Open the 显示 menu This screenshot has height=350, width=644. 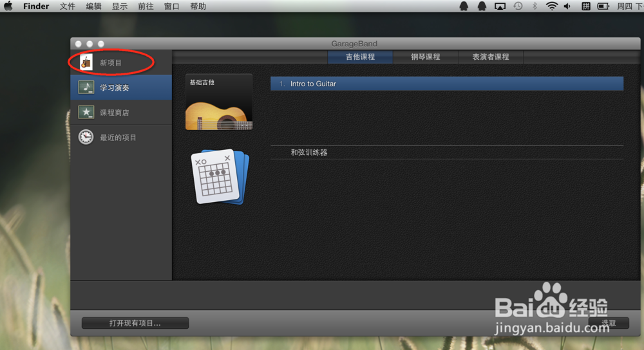tap(120, 6)
